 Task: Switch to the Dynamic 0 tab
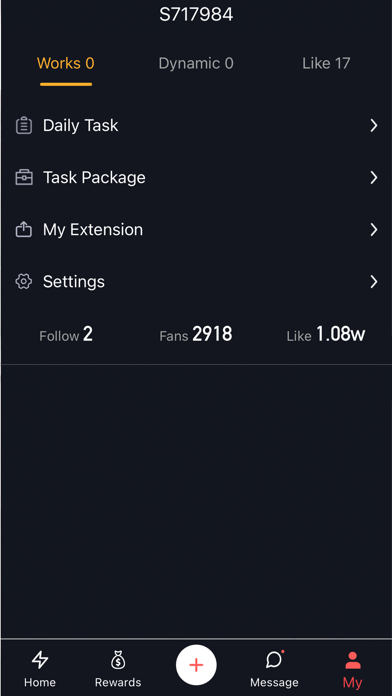(196, 63)
